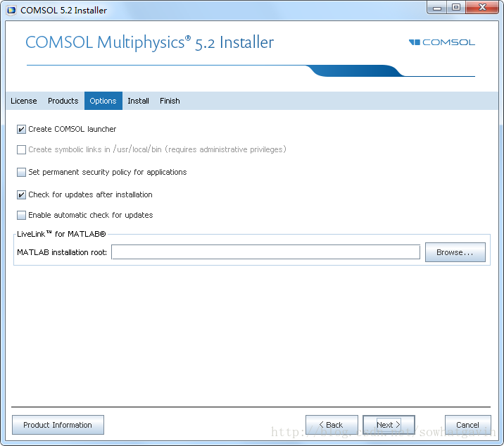
Task: Minimize the COMSOL 5.2 Installer window
Action: (x=437, y=8)
